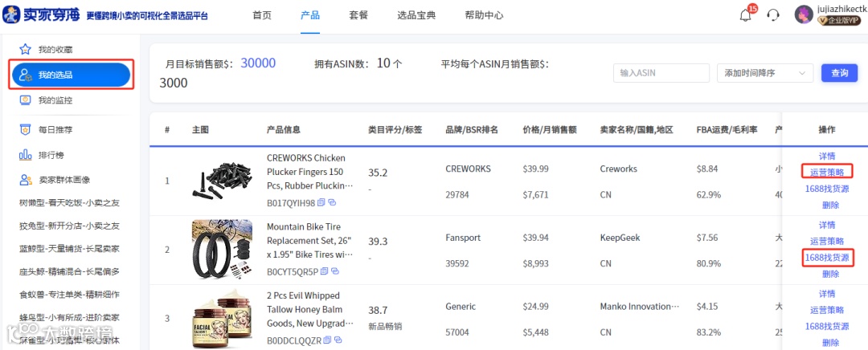The height and width of the screenshot is (350, 868).
Task: Click the KeepGeek seller name
Action: click(x=620, y=238)
